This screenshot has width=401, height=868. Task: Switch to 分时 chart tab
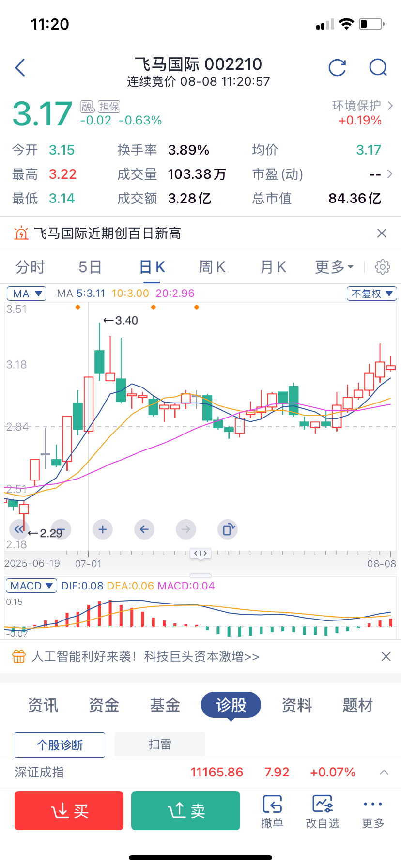click(x=30, y=267)
